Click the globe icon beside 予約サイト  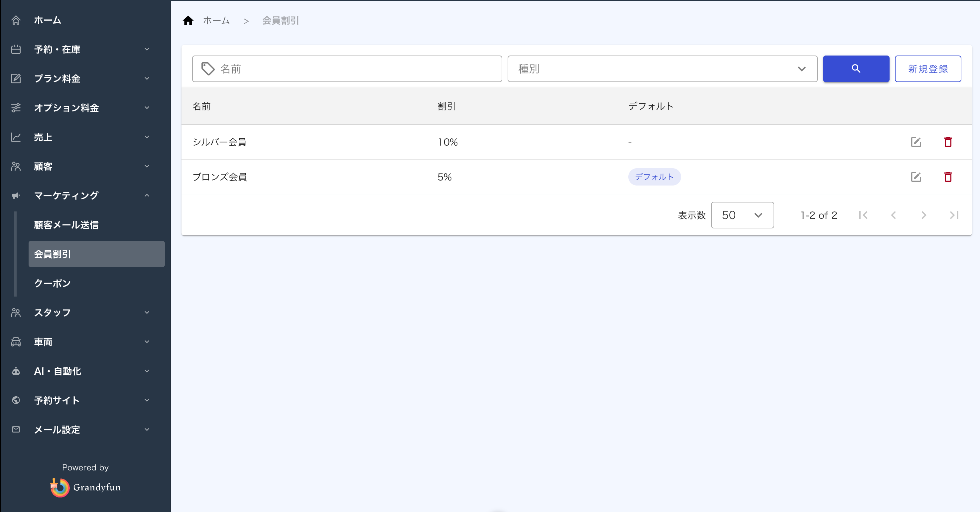[16, 400]
